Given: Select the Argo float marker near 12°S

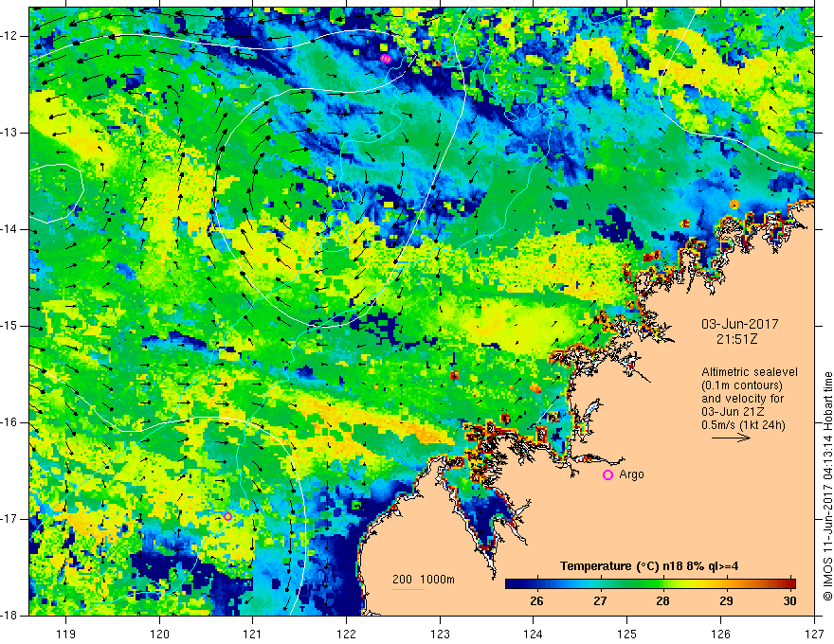Looking at the screenshot, I should (386, 59).
